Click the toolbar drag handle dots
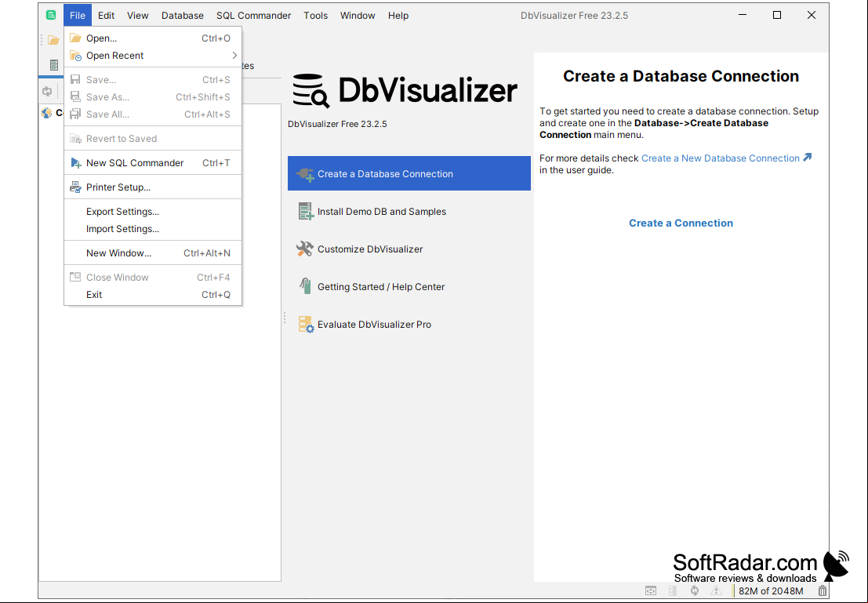The height and width of the screenshot is (603, 868). 42,40
